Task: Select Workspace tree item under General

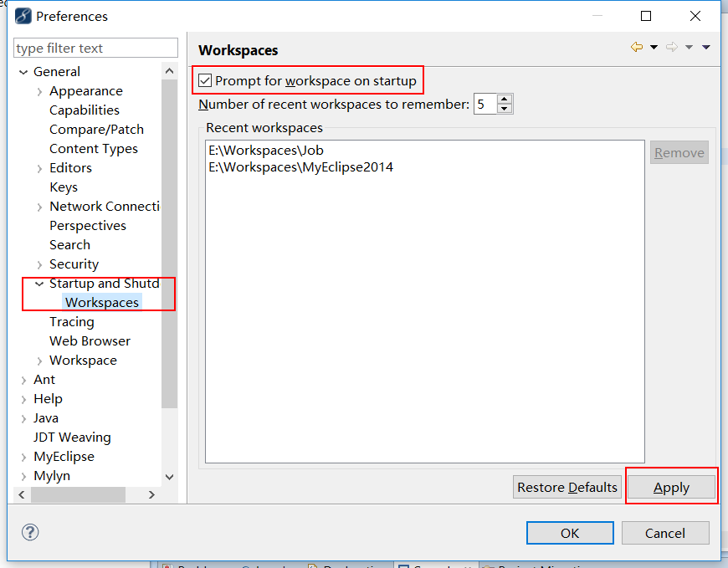Action: [83, 360]
